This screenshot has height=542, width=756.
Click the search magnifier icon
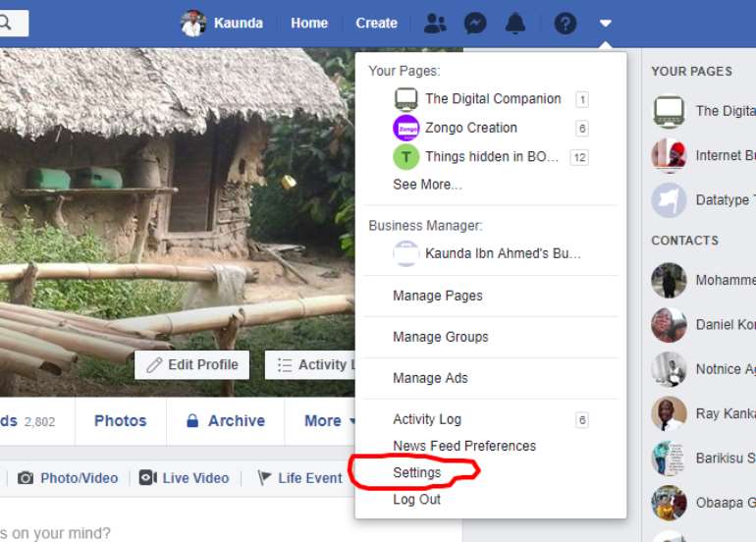pyautogui.click(x=5, y=23)
